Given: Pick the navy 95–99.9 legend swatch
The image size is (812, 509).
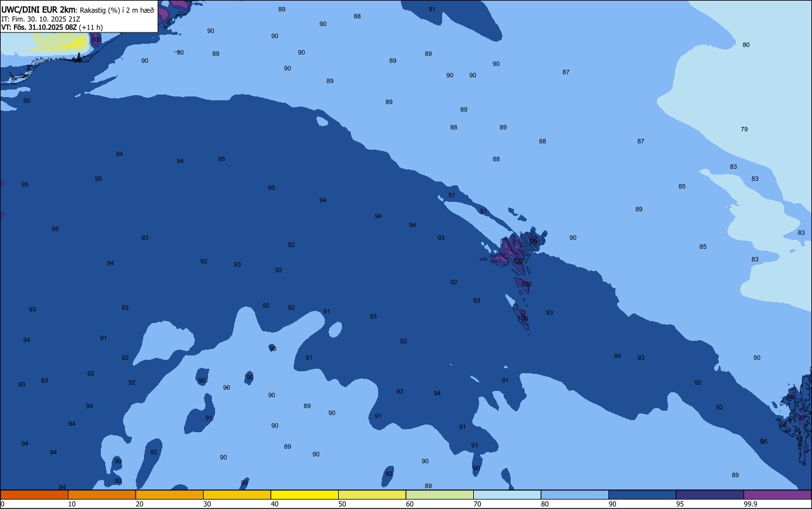Looking at the screenshot, I should pos(710,494).
